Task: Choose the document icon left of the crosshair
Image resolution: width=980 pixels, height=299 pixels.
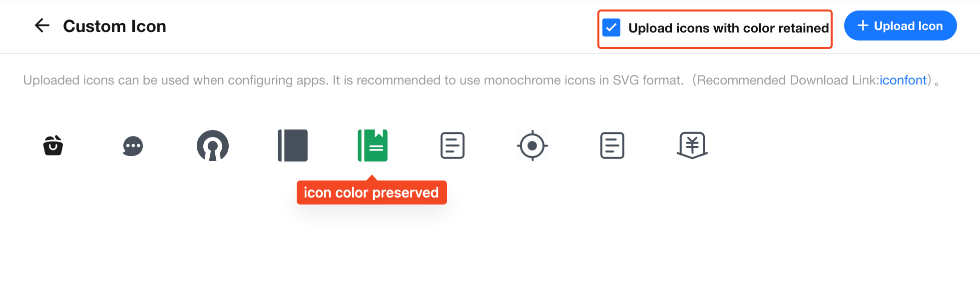Action: (453, 145)
